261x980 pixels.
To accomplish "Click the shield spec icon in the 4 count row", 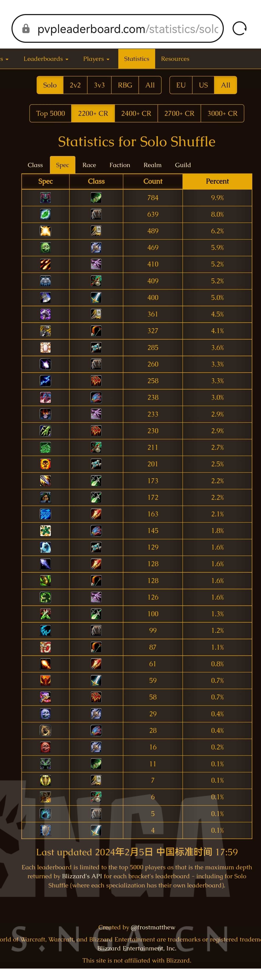I will [x=45, y=830].
